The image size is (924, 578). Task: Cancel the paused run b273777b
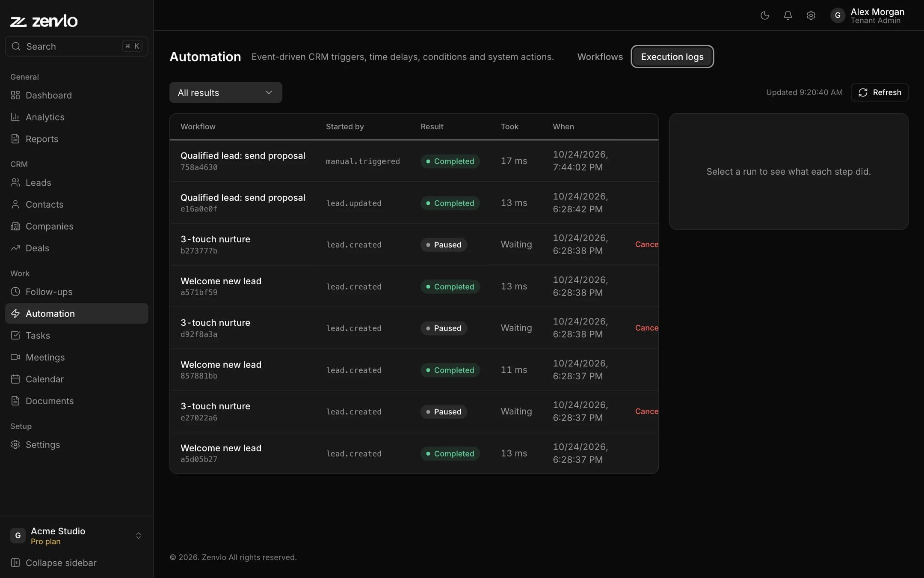click(x=647, y=244)
